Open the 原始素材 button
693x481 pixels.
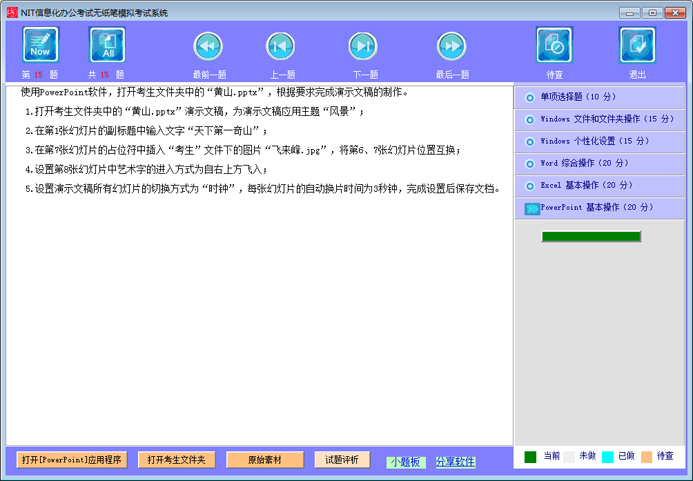pyautogui.click(x=264, y=460)
